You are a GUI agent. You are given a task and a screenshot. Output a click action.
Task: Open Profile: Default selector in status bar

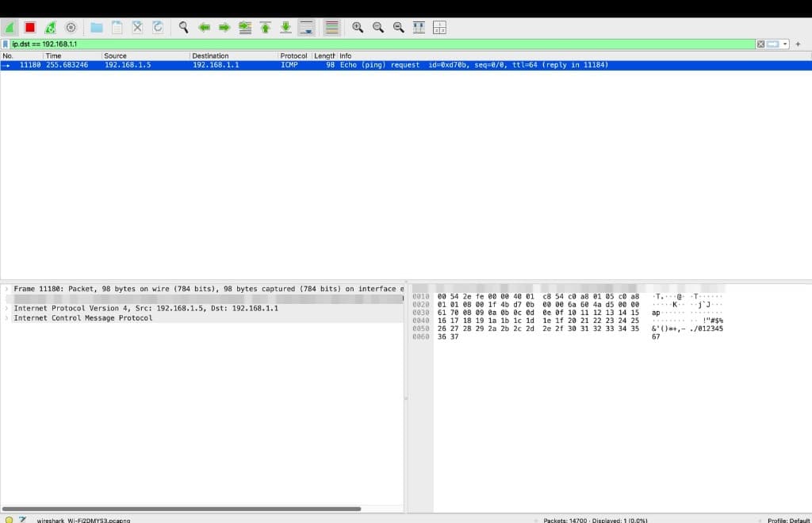(x=789, y=520)
